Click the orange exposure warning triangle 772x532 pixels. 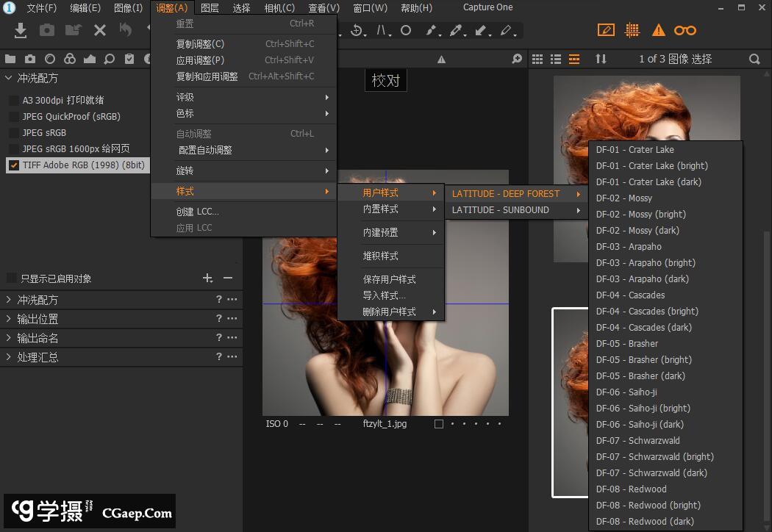pos(659,30)
